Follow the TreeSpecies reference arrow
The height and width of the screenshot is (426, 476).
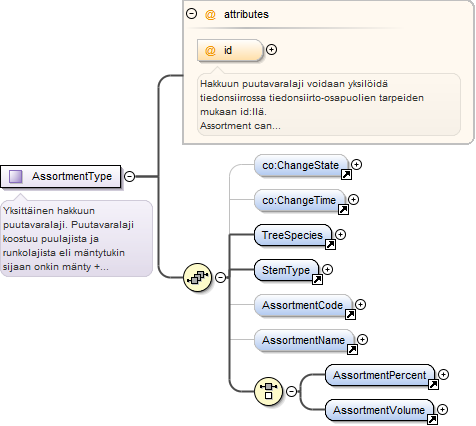330,244
